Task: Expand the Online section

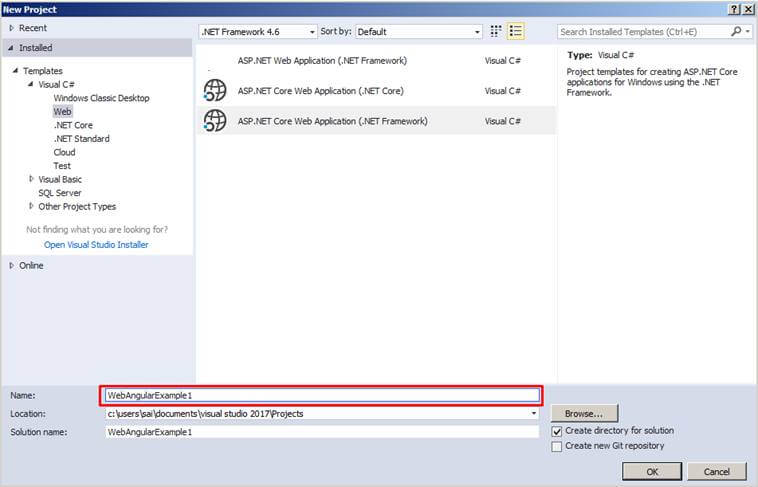Action: (12, 266)
